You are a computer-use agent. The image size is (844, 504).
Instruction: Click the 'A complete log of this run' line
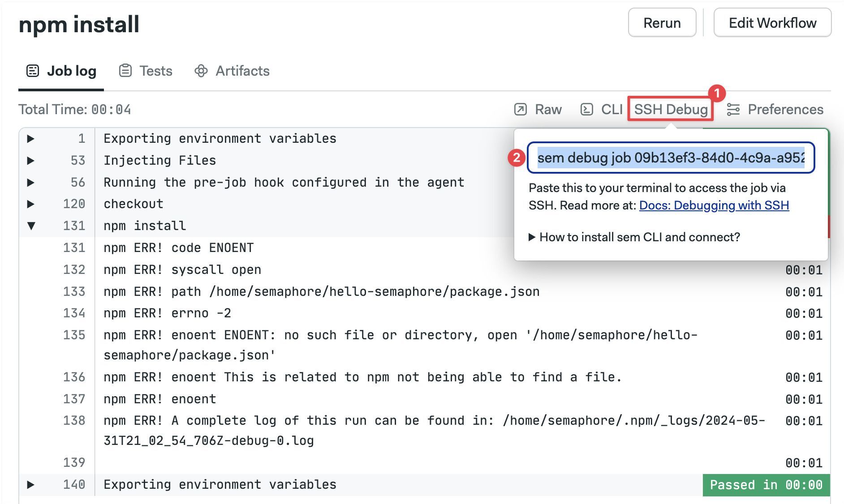(x=435, y=431)
